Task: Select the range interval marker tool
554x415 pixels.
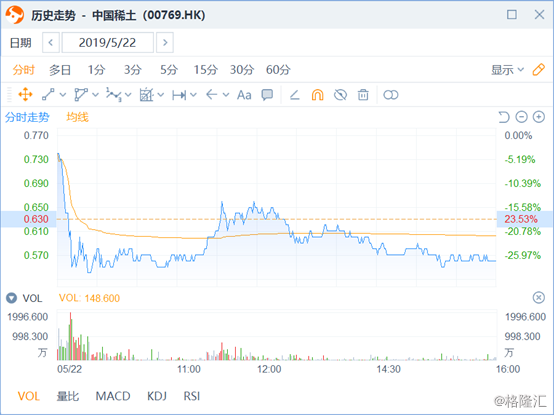Action: tap(179, 95)
